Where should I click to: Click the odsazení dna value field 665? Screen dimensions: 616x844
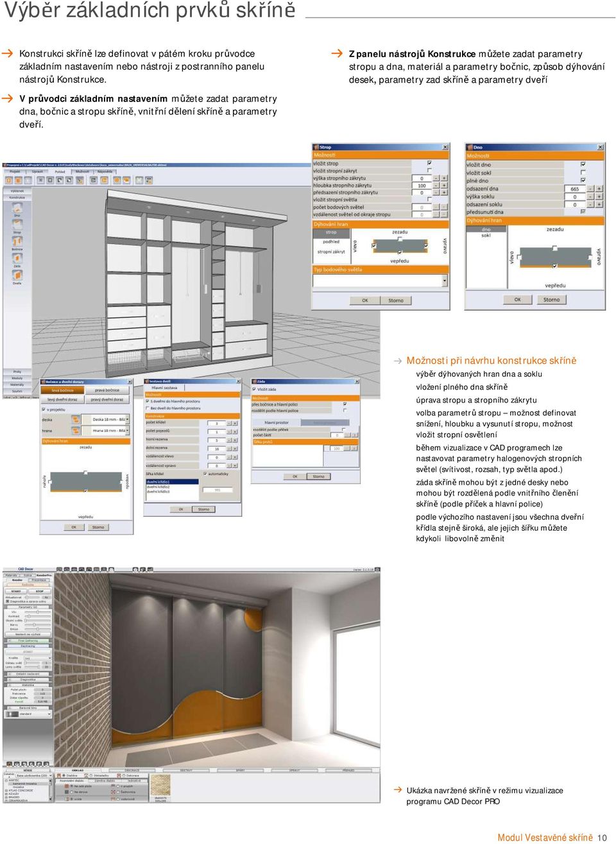point(574,189)
